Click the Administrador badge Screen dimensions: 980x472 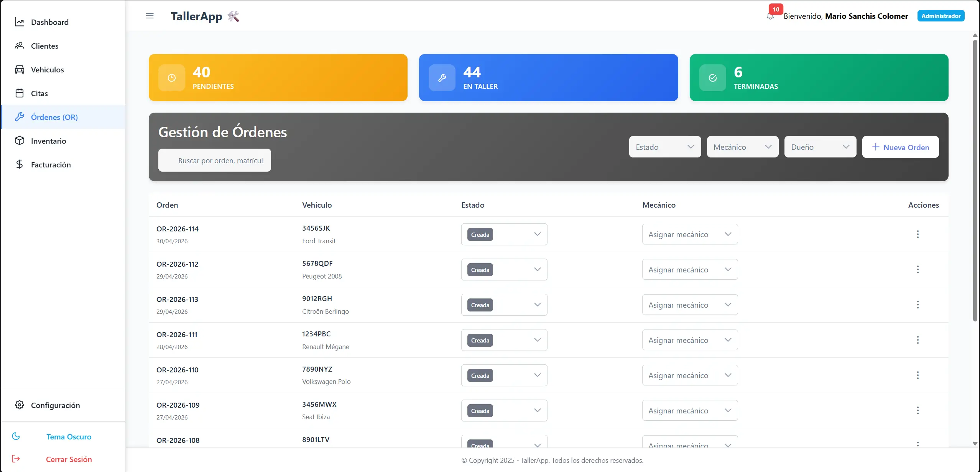click(x=941, y=16)
